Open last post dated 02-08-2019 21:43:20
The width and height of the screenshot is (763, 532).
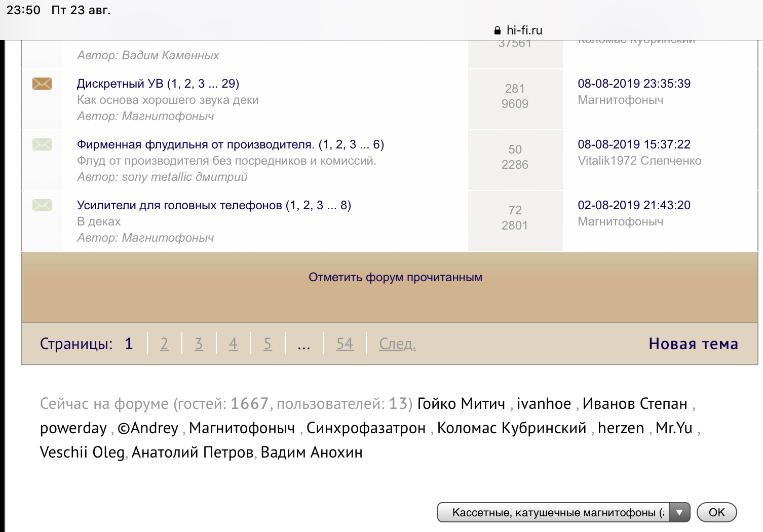634,205
